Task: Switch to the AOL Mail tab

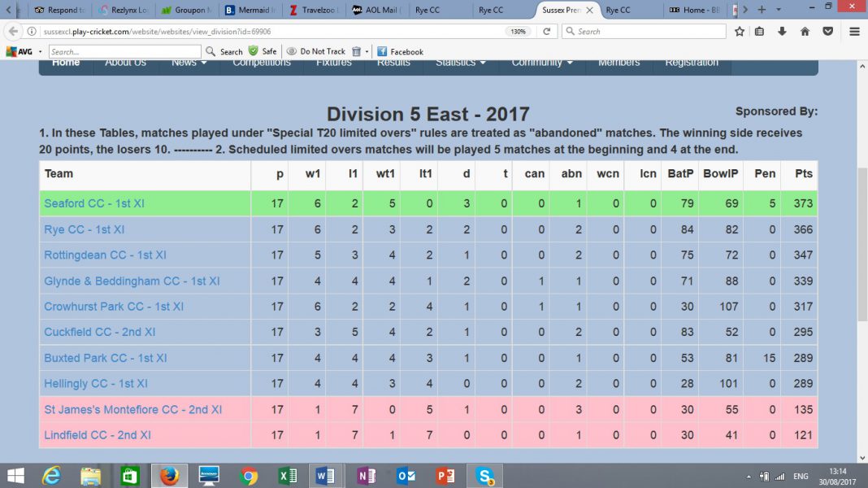Action: coord(379,11)
